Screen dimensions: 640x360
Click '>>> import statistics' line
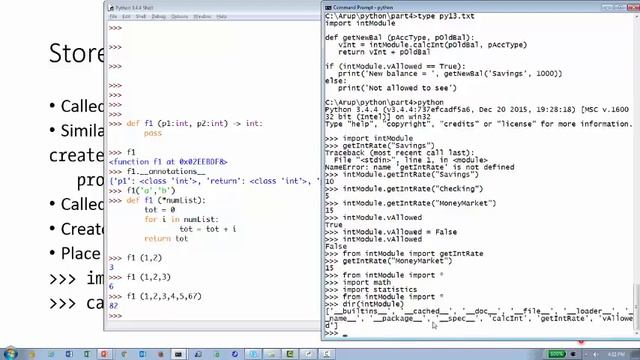[371, 290]
